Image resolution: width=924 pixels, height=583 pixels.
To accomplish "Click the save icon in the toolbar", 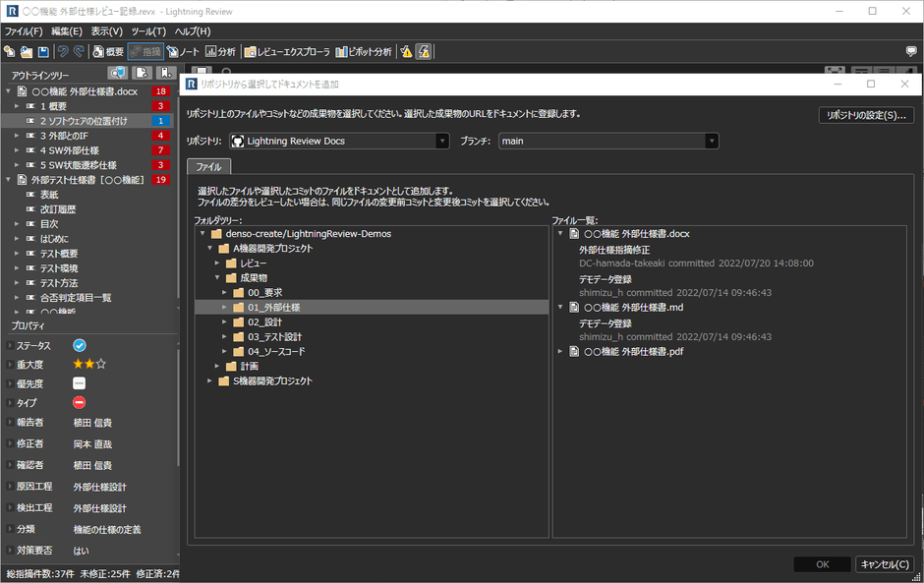I will click(x=44, y=51).
